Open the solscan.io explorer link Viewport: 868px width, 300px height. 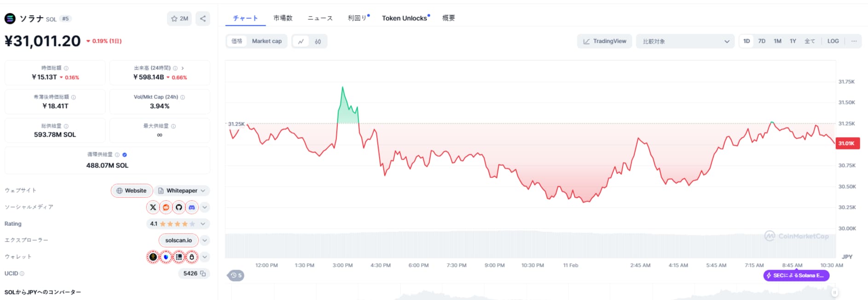(179, 240)
